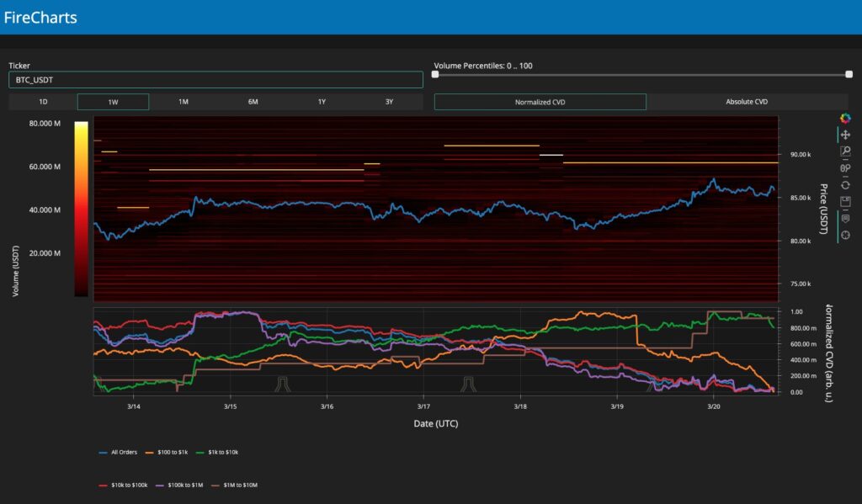Select the Lasso Select tool
This screenshot has width=862, height=504.
[846, 166]
